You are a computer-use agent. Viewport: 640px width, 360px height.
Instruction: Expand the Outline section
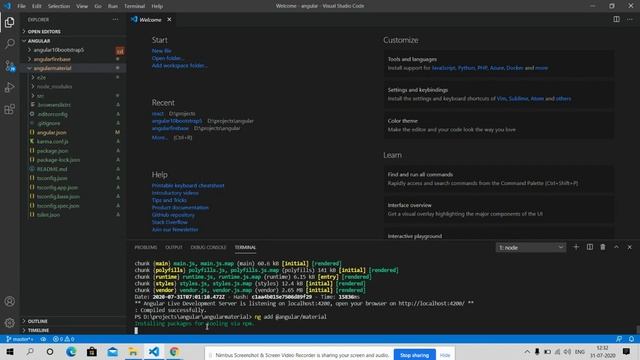74,321
